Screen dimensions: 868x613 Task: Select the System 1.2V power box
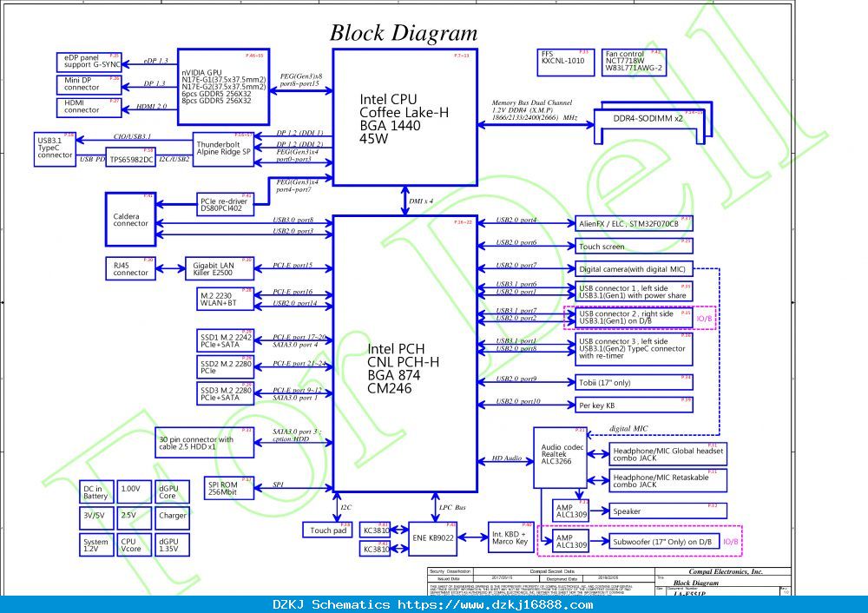coord(96,544)
